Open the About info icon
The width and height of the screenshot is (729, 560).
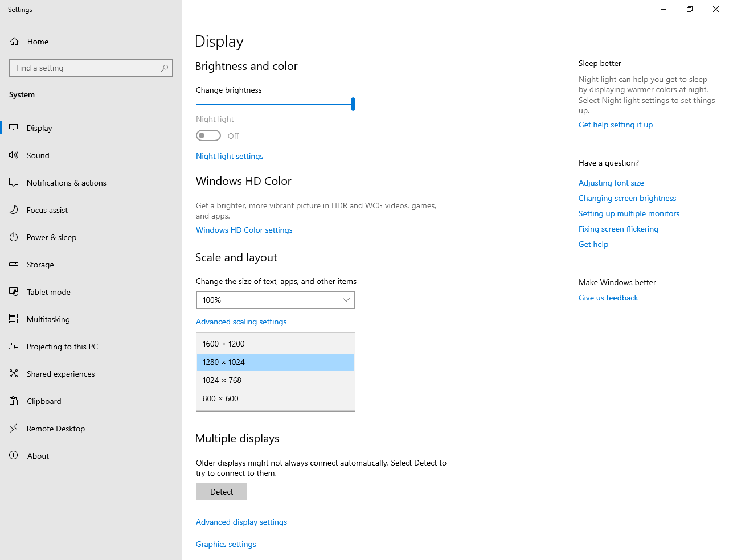click(14, 455)
